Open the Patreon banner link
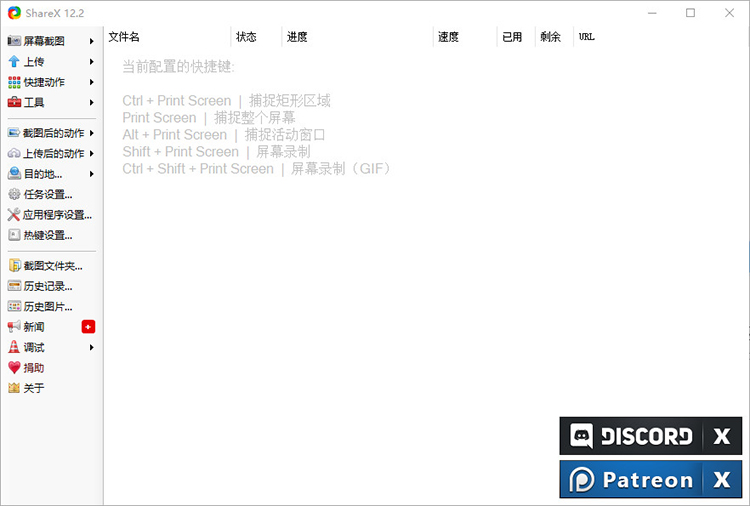Image resolution: width=750 pixels, height=506 pixels. pyautogui.click(x=631, y=479)
